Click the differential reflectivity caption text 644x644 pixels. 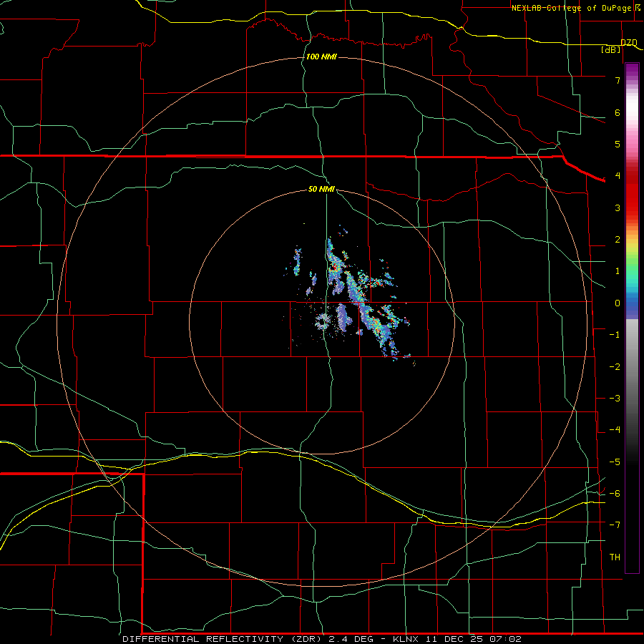pos(322,639)
